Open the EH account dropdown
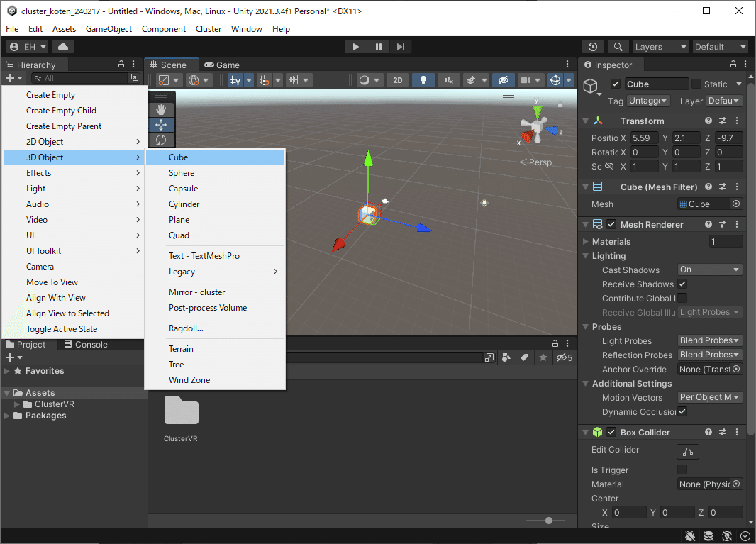The image size is (756, 544). click(x=28, y=47)
